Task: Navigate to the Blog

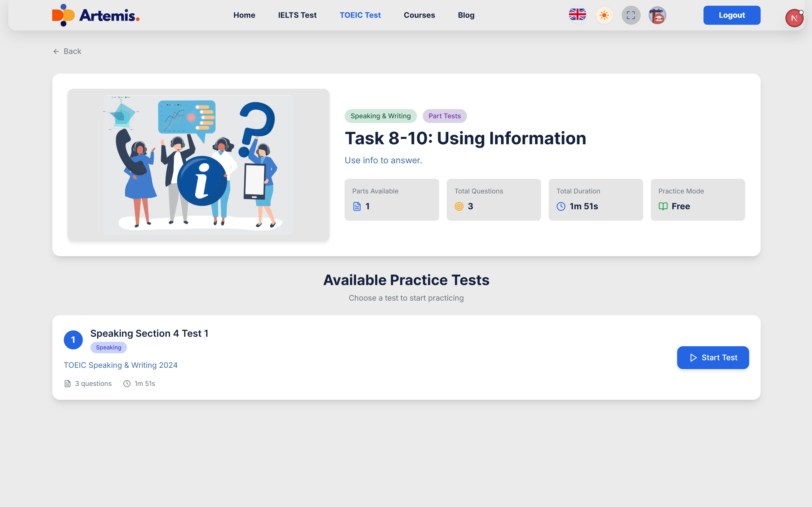Action: (x=466, y=15)
